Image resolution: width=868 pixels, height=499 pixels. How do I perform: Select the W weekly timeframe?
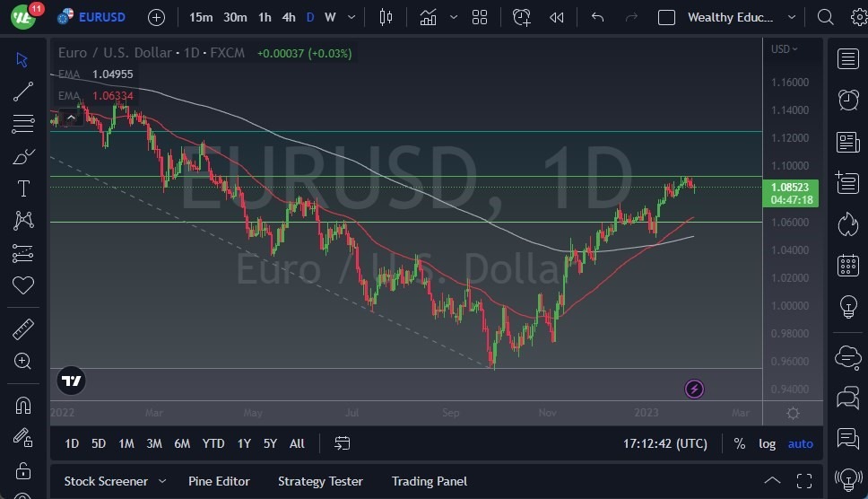coord(331,17)
